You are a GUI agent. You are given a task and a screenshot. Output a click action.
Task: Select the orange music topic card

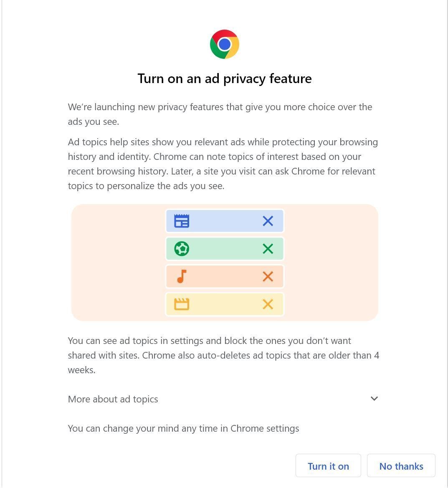[225, 276]
